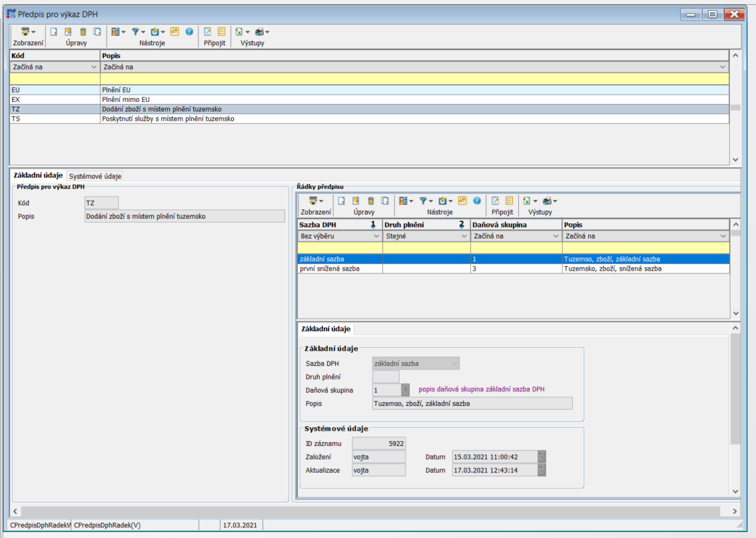Open the "Stejné" filter dropdown under Druh plnění

464,236
